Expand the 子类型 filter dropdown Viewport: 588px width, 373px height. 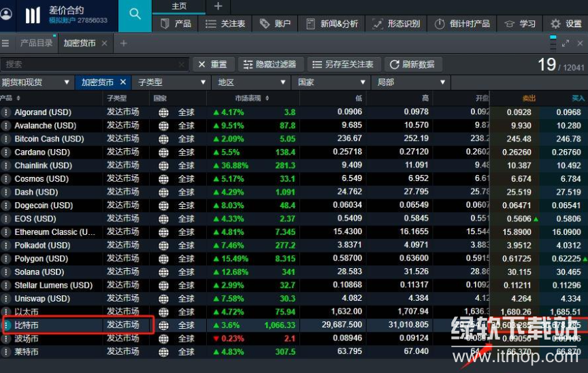point(171,82)
